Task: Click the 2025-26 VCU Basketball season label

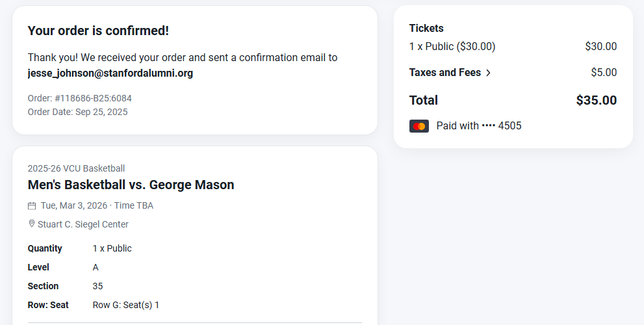Action: [x=76, y=169]
